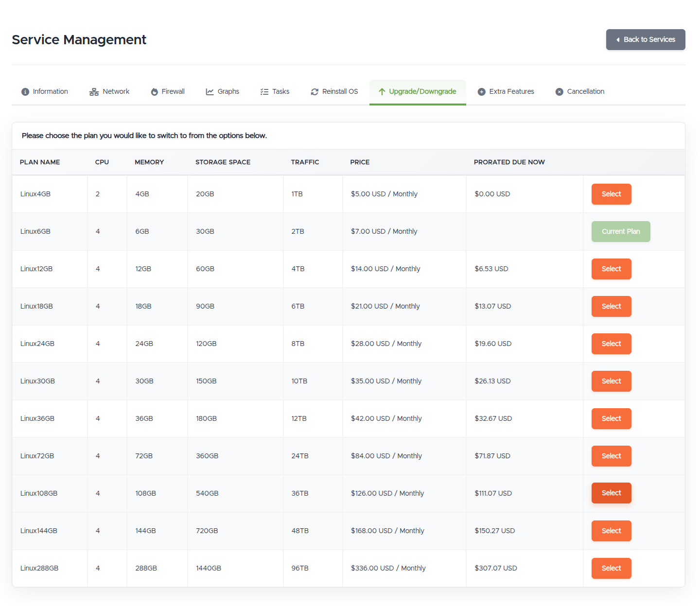Select the Linux36GB plan
Image resolution: width=700 pixels, height=606 pixels.
[611, 419]
